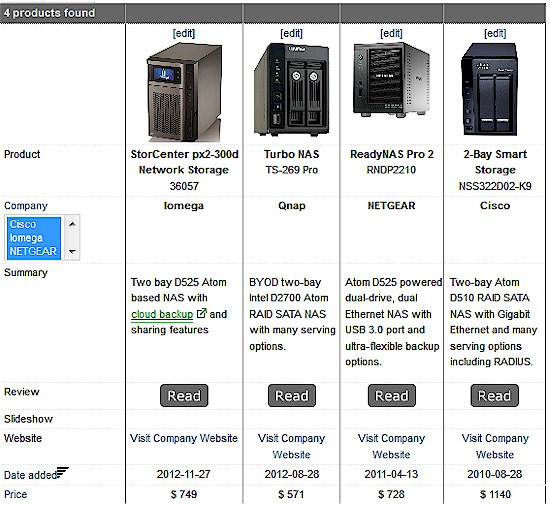Read the Iomega StorCenter review
This screenshot has width=550, height=505.
pyautogui.click(x=184, y=396)
